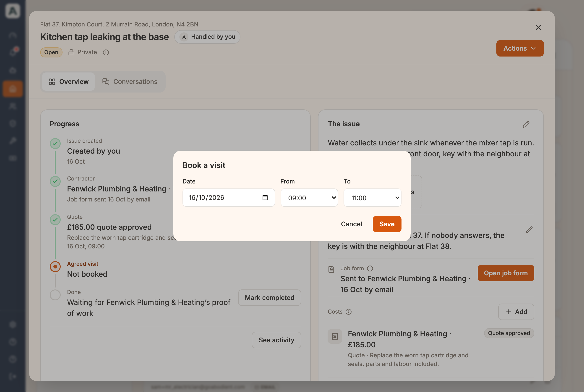Click the Overview grid icon
The height and width of the screenshot is (392, 584).
(x=52, y=82)
